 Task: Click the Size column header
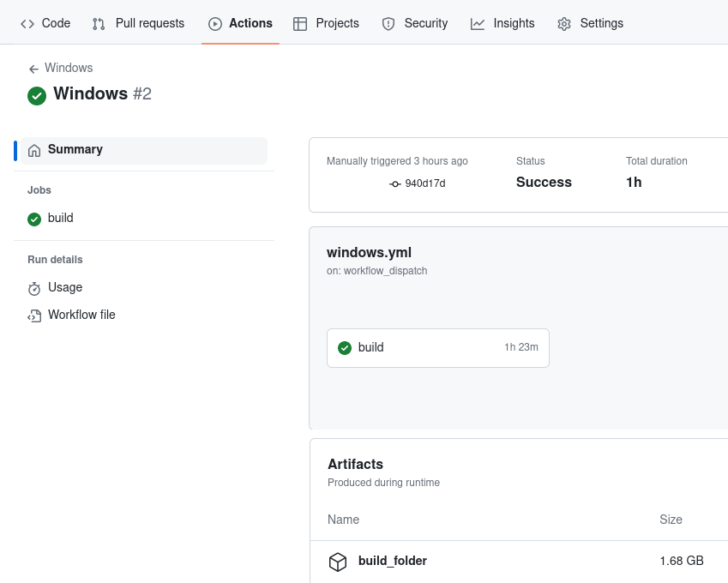(x=671, y=520)
